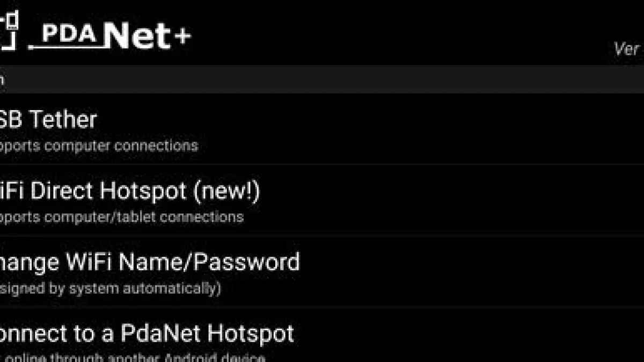Click the gray section header bar
This screenshot has height=362, width=644.
tap(322, 79)
